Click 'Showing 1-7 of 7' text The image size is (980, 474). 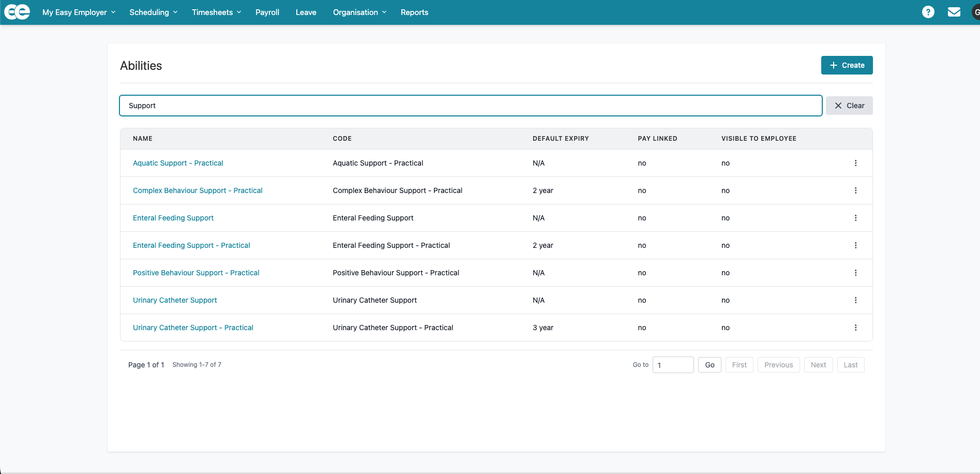197,365
